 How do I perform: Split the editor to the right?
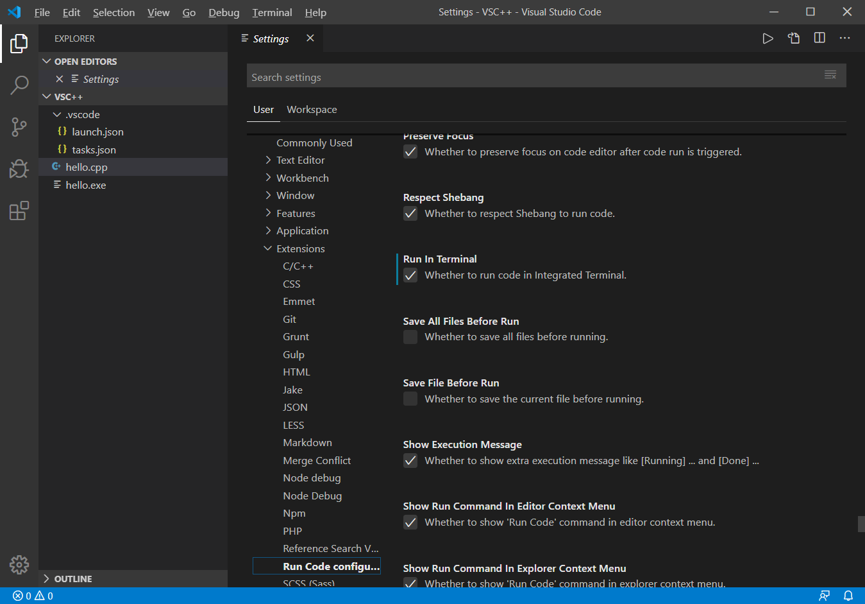pos(819,38)
